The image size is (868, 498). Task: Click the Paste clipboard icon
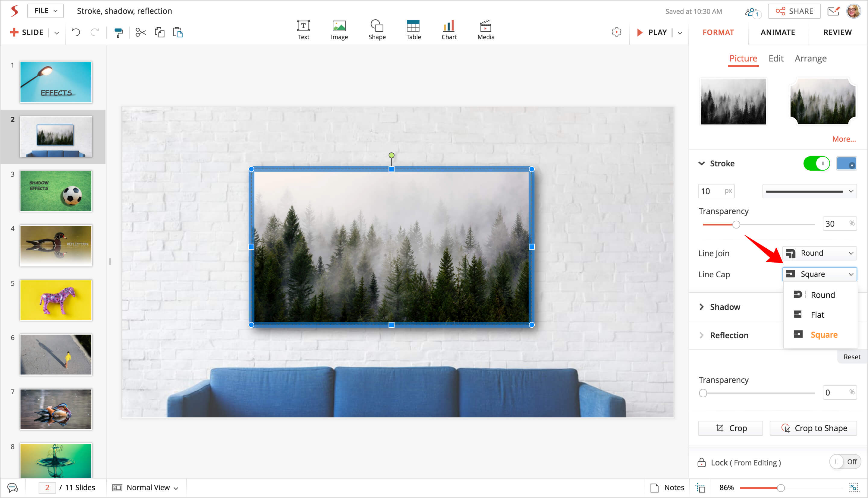point(178,33)
